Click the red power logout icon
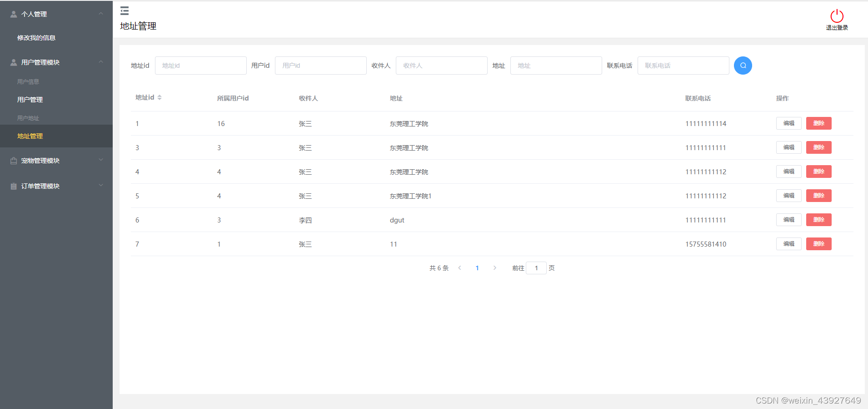868x409 pixels. (x=837, y=16)
